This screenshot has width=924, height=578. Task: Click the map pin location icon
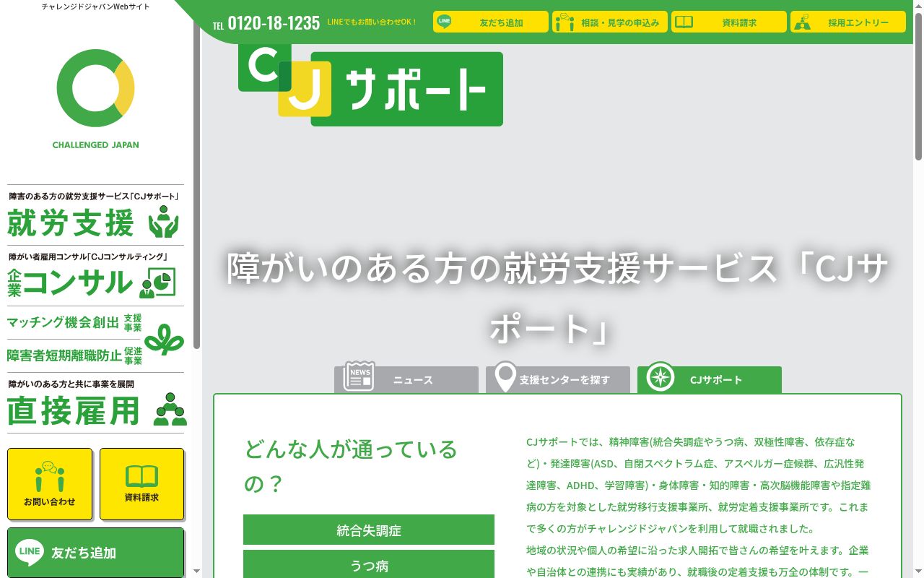[505, 376]
